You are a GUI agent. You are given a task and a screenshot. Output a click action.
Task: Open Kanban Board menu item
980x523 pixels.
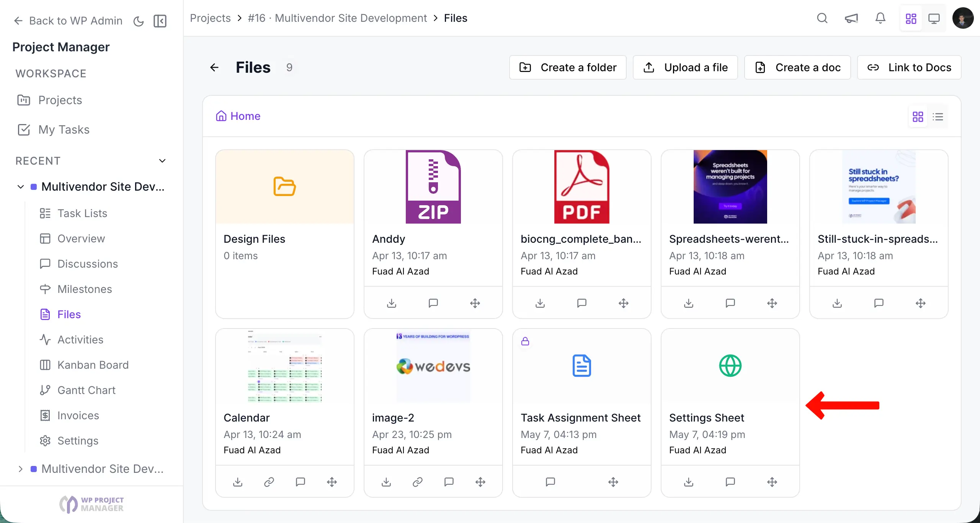point(84,365)
